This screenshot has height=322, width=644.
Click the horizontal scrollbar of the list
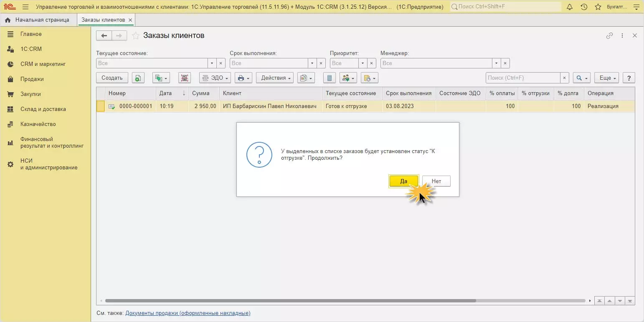click(x=290, y=300)
